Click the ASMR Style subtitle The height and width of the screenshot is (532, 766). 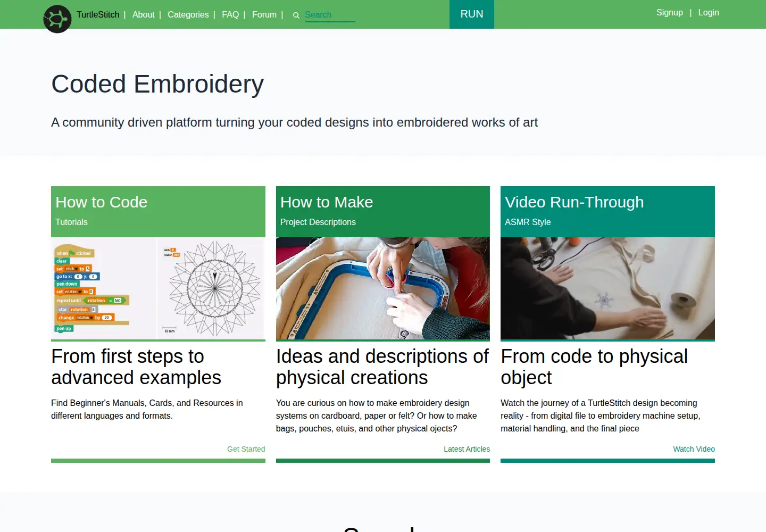click(x=528, y=222)
